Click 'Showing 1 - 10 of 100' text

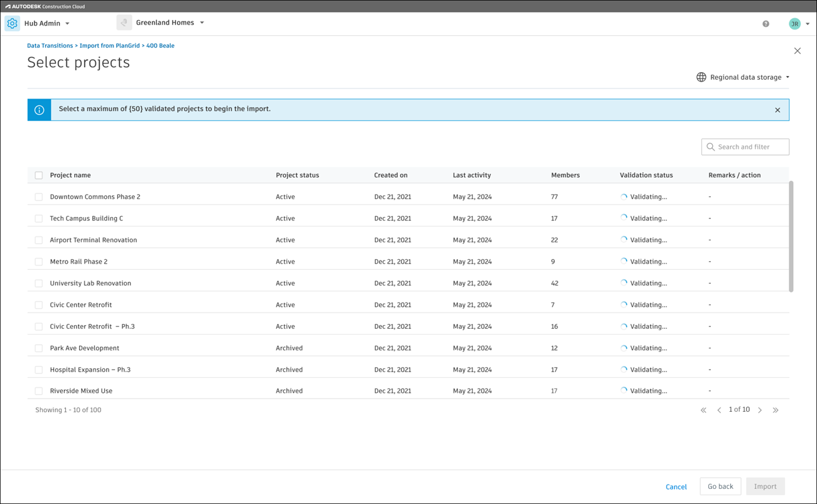coord(68,410)
